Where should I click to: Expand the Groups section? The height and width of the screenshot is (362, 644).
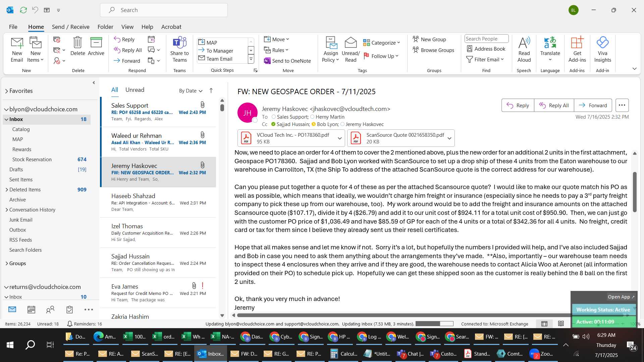click(x=7, y=263)
